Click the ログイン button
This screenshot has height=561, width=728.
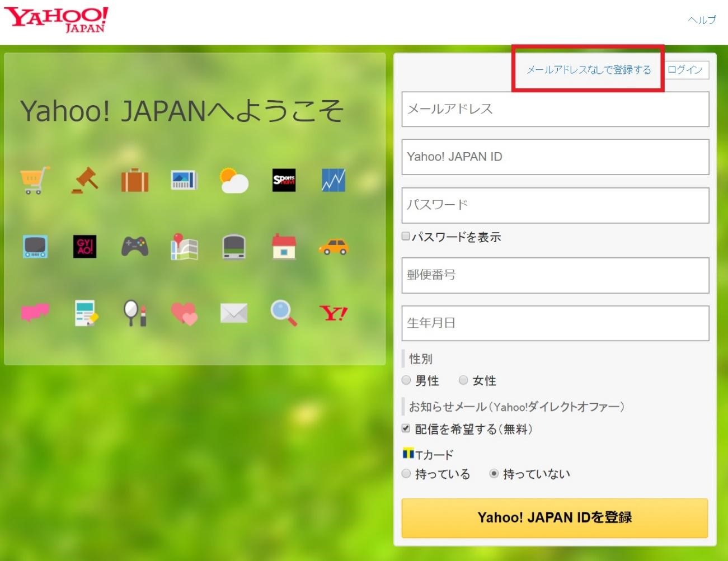point(685,70)
